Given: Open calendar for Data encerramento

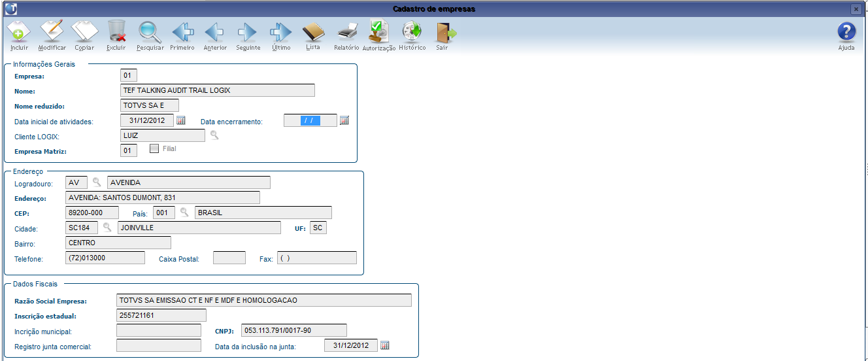Looking at the screenshot, I should (344, 120).
